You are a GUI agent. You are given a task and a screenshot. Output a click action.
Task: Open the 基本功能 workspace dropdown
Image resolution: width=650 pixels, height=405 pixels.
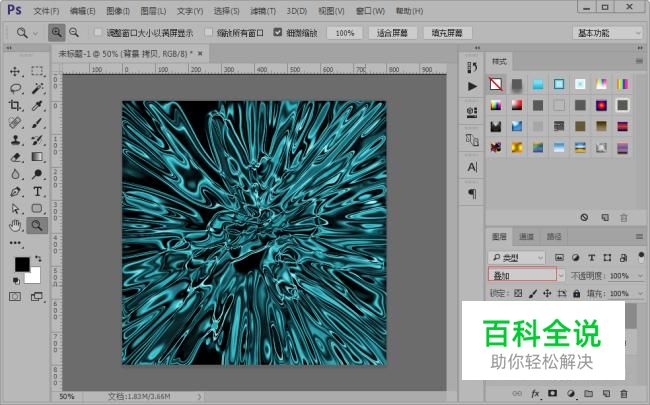(608, 33)
